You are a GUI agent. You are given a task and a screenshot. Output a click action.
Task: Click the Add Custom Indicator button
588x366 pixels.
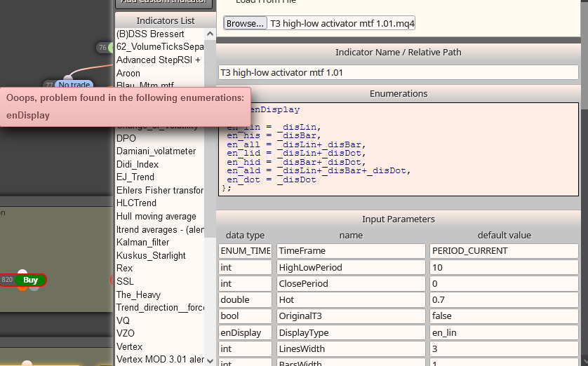click(x=164, y=3)
